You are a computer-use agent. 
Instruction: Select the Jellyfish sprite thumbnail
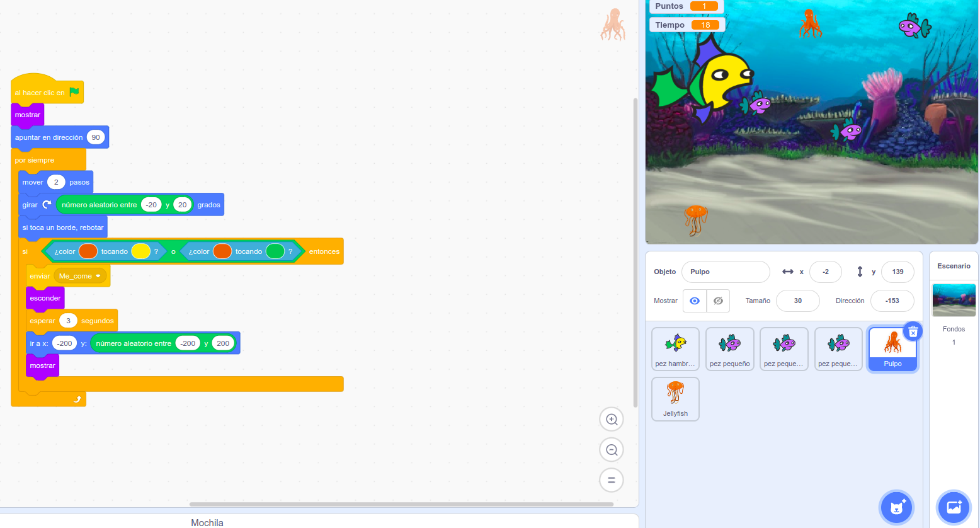(675, 398)
